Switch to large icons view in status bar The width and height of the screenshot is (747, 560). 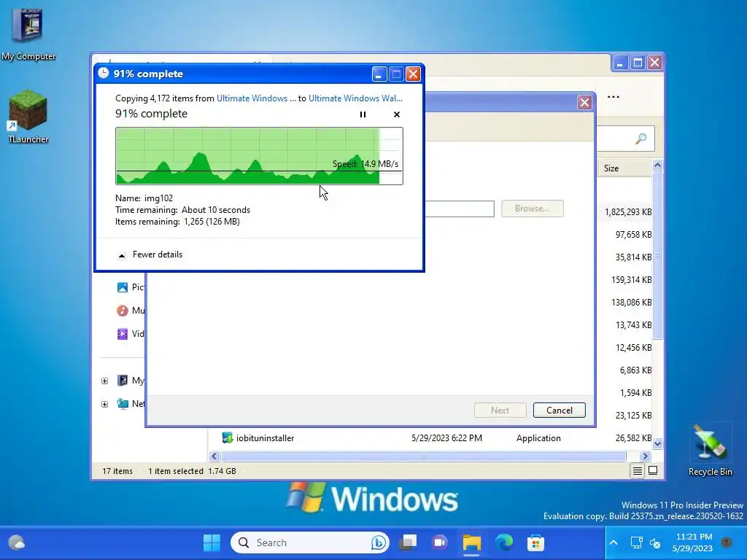[x=653, y=471]
